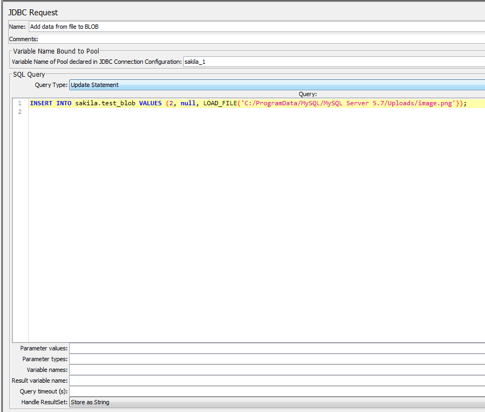Click the pool variable name field 'sakila_1'
485x412 pixels.
pyautogui.click(x=334, y=62)
